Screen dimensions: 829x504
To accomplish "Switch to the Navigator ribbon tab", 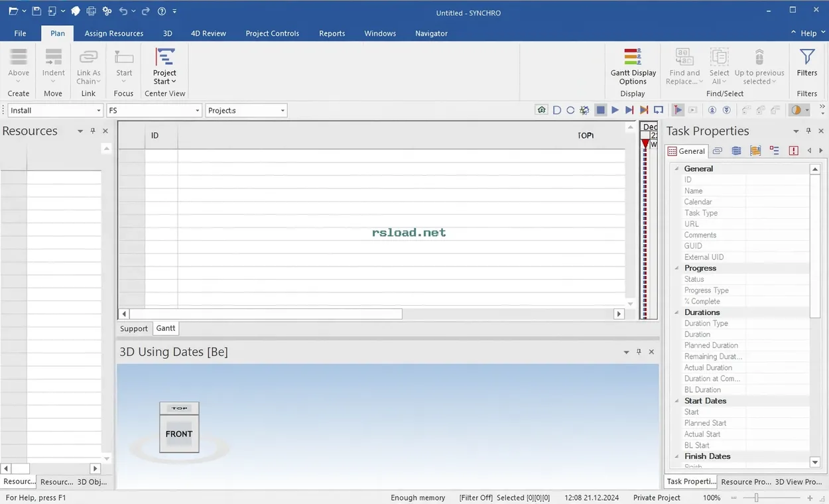I will (432, 33).
